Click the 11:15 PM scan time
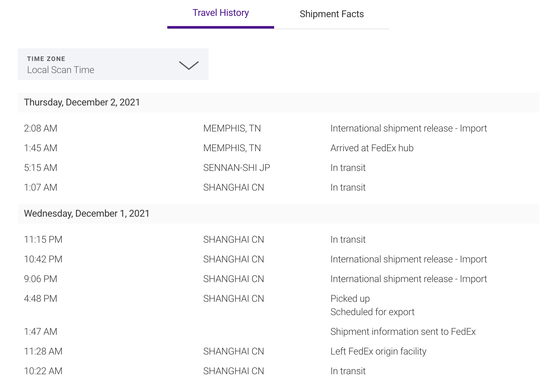 click(x=43, y=240)
